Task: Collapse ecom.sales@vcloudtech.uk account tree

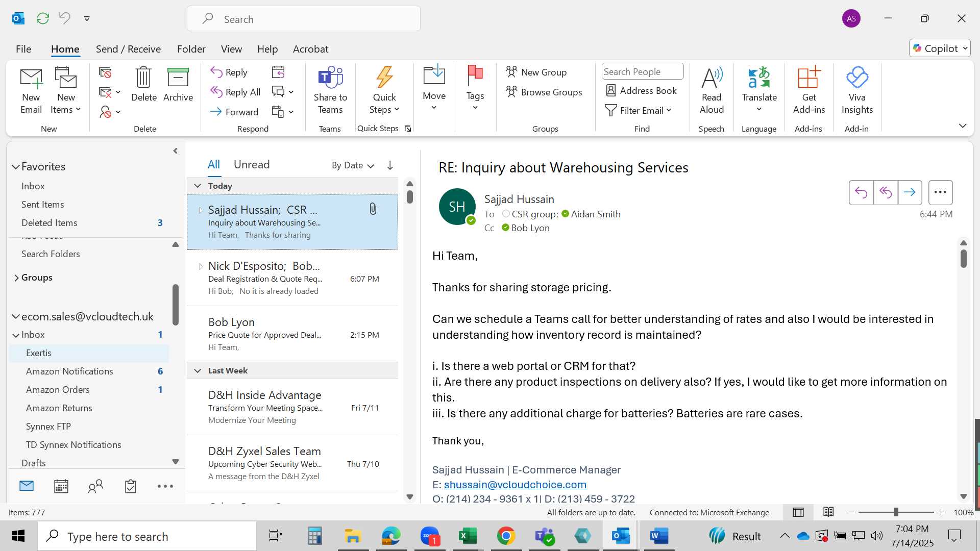Action: (x=16, y=317)
